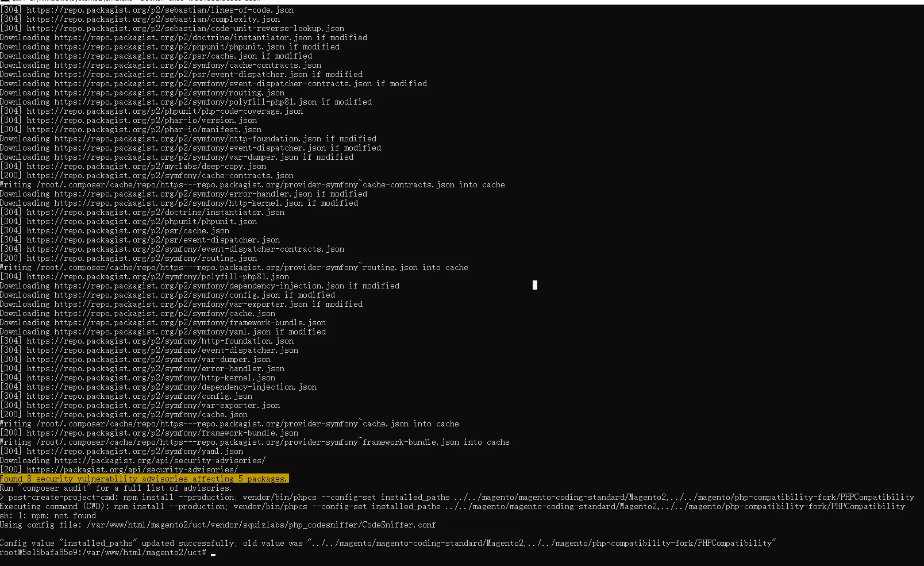Click the post-create-project-cmd npm install line
924x566 pixels.
[457, 497]
